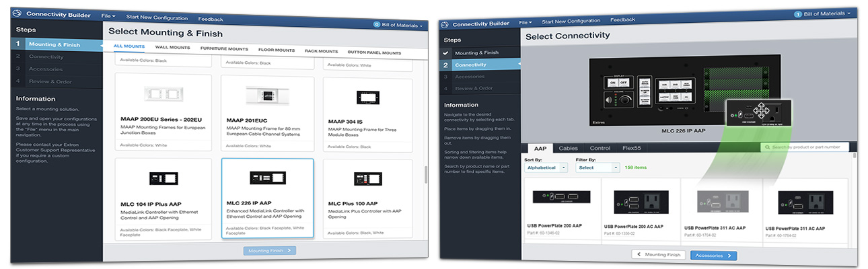The height and width of the screenshot is (269, 868).
Task: Open Feedback in right window
Action: click(x=622, y=20)
